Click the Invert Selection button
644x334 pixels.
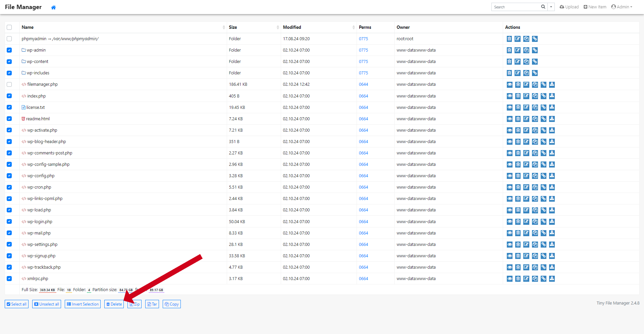[x=83, y=304]
